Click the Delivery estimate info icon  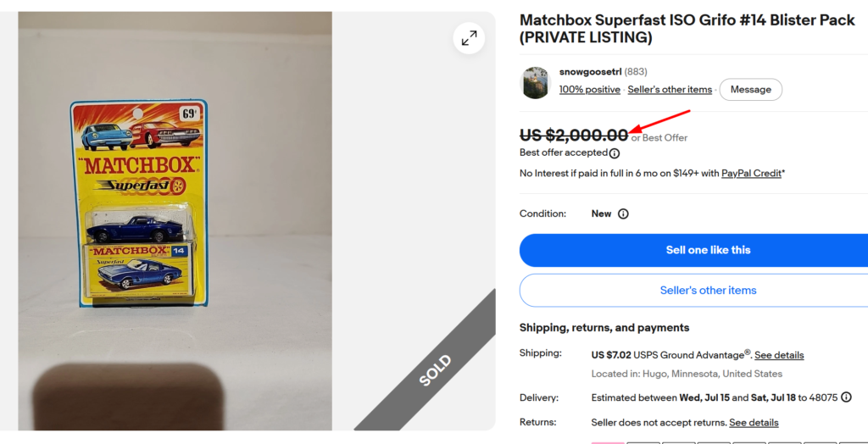click(846, 397)
